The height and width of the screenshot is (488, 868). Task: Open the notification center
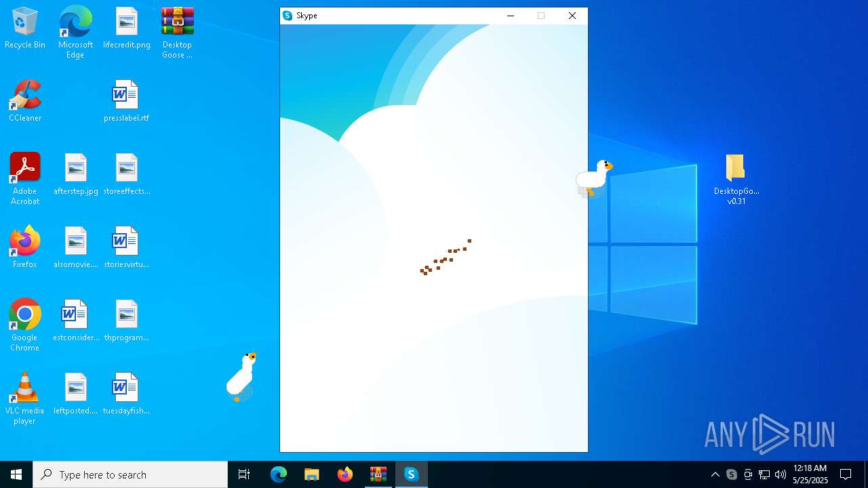pyautogui.click(x=846, y=474)
